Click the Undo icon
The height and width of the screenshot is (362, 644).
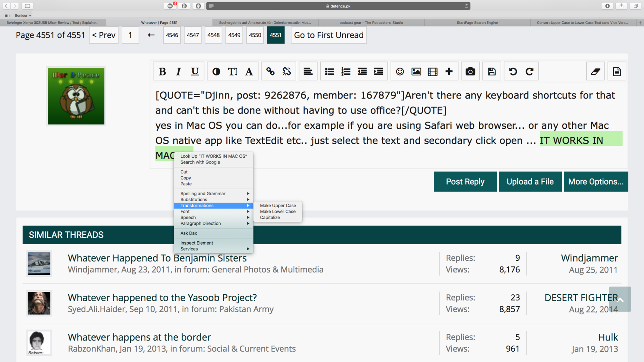pyautogui.click(x=513, y=72)
